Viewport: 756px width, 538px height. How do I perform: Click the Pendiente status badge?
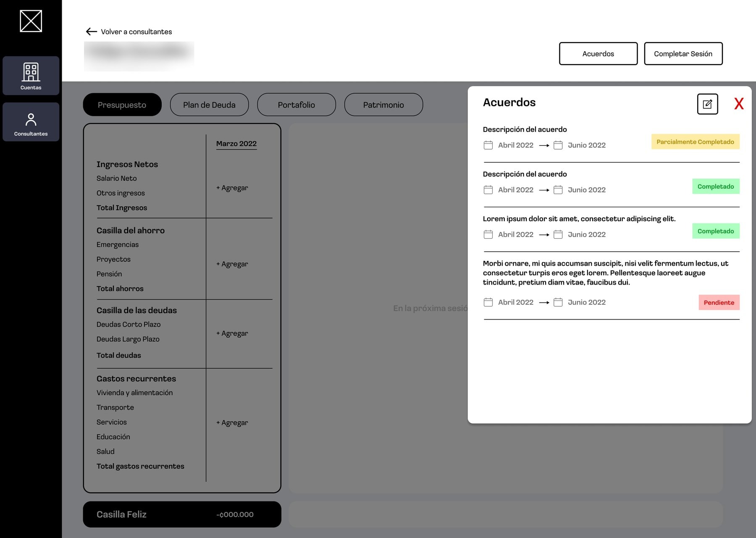[x=719, y=302]
